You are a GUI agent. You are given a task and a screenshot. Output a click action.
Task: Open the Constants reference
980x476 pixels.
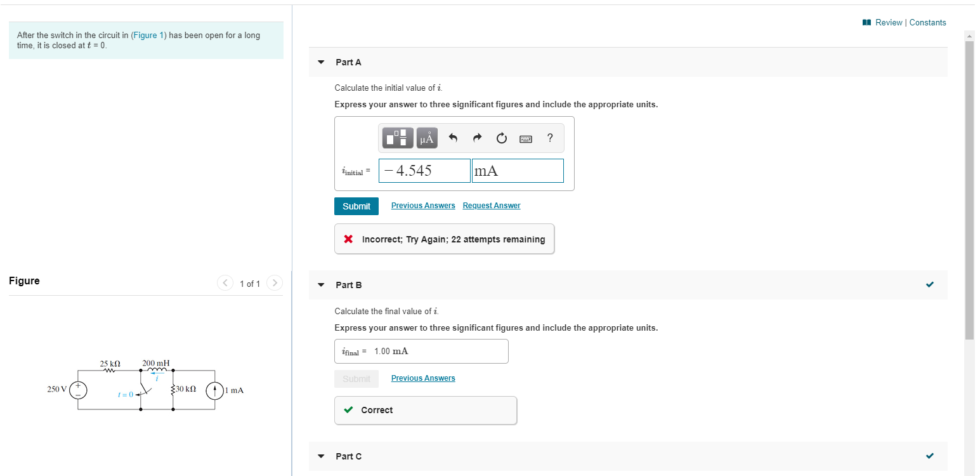coord(927,22)
